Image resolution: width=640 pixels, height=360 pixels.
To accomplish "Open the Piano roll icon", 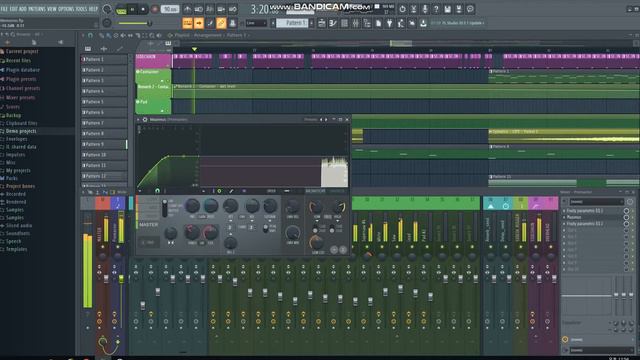I will [x=333, y=23].
